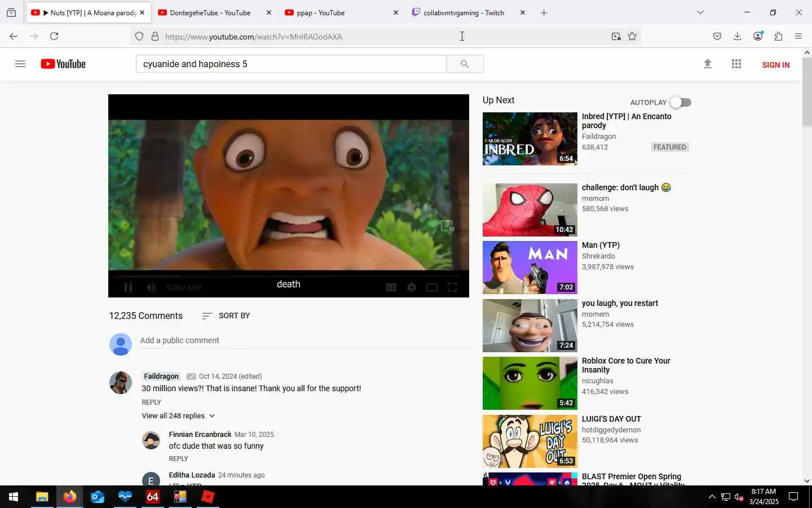Expand View all 248 replies

(x=178, y=415)
